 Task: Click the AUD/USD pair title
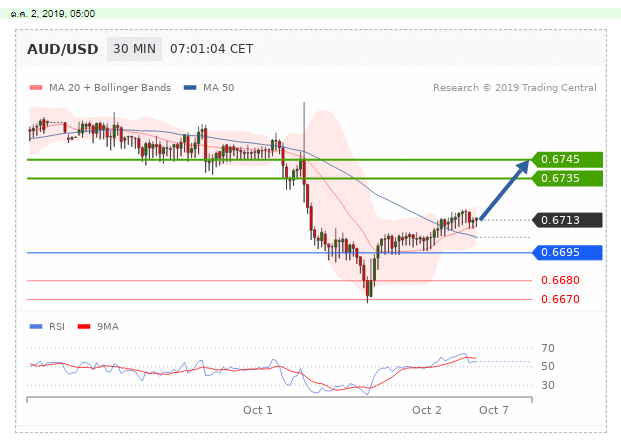tap(63, 49)
